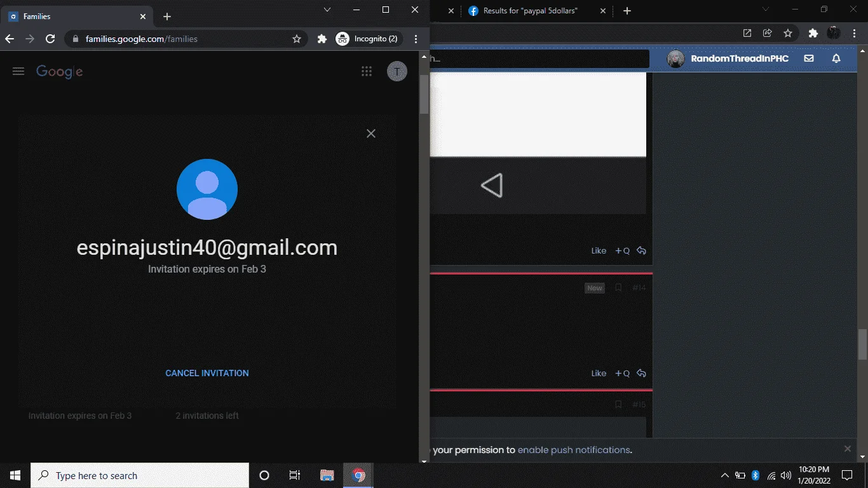Click the Google logo
868x488 pixels.
(x=60, y=72)
